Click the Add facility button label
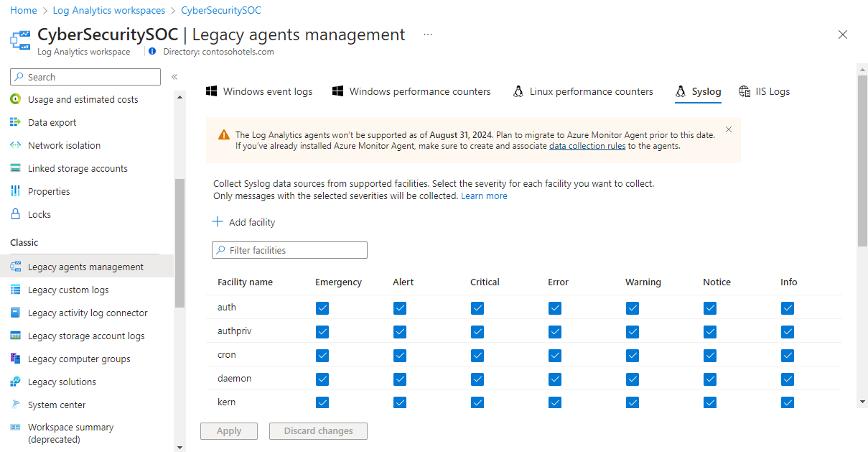Screen dimensions: 868x452 [252, 222]
